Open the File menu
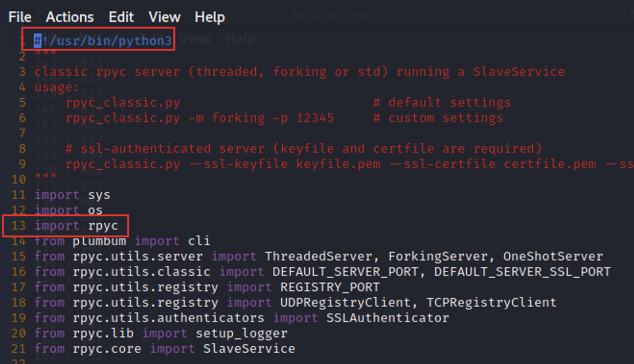 coord(20,17)
